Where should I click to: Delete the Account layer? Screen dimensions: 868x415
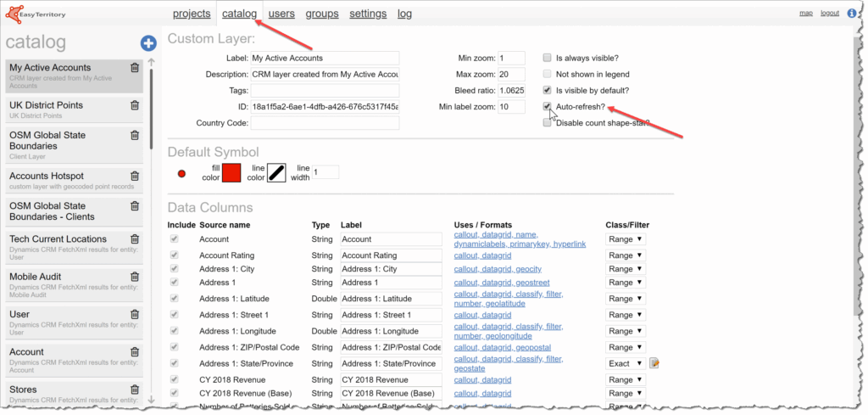pos(135,352)
